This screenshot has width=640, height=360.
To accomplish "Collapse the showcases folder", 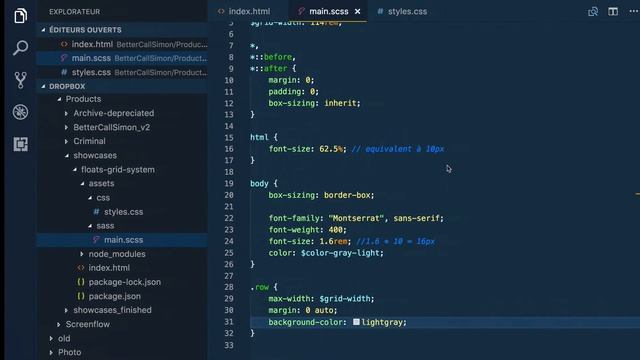I will click(67, 156).
